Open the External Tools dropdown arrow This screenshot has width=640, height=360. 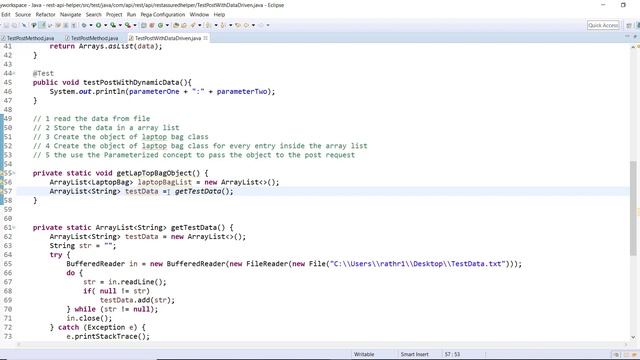pyautogui.click(x=135, y=25)
